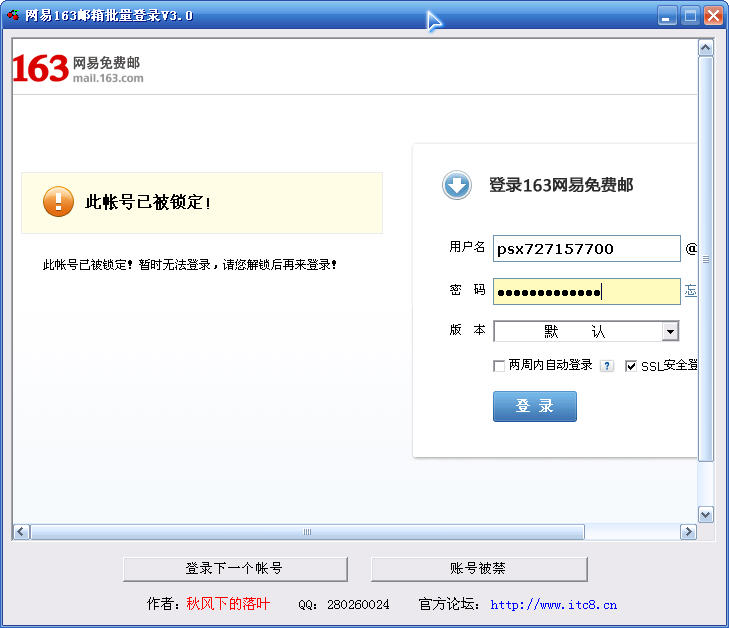The width and height of the screenshot is (729, 628).
Task: Click the blue download arrow icon
Action: (x=457, y=185)
